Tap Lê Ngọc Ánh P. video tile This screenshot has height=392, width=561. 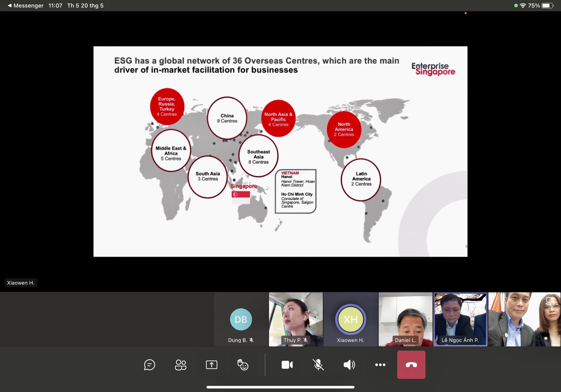[x=460, y=319]
